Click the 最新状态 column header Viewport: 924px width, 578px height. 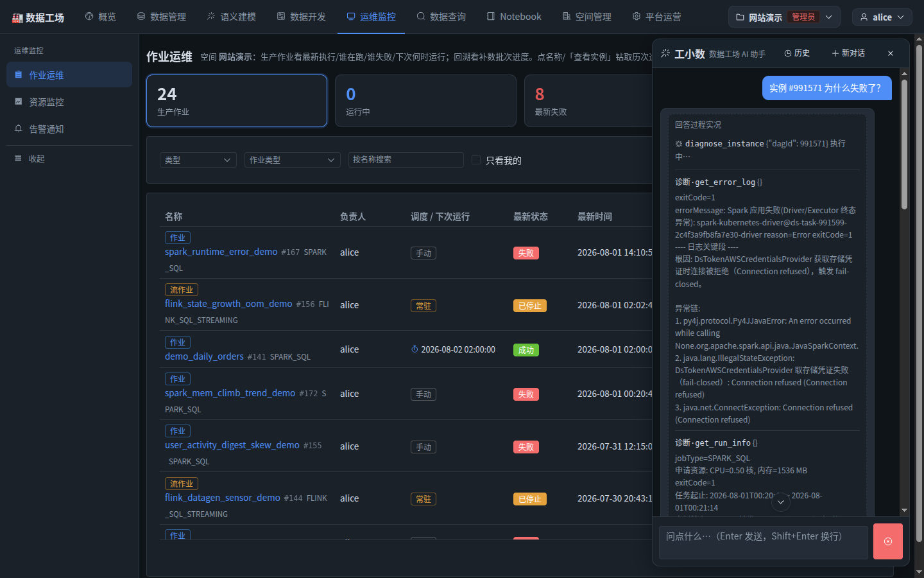point(531,216)
